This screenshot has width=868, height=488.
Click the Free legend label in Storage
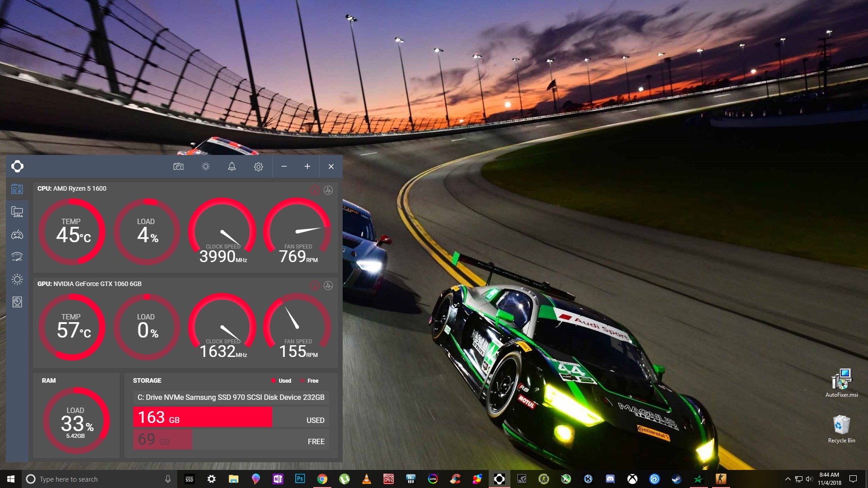tap(313, 381)
